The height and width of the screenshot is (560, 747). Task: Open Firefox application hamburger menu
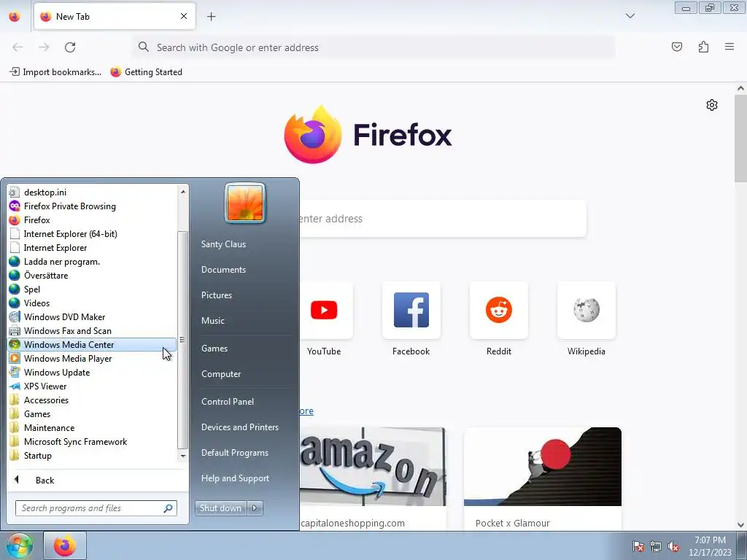729,47
